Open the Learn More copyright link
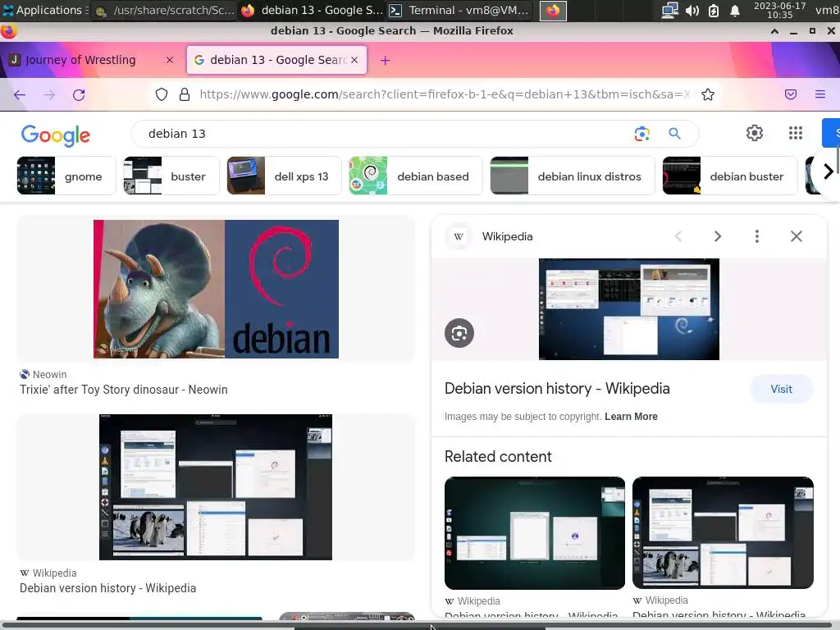This screenshot has width=840, height=630. pos(631,416)
